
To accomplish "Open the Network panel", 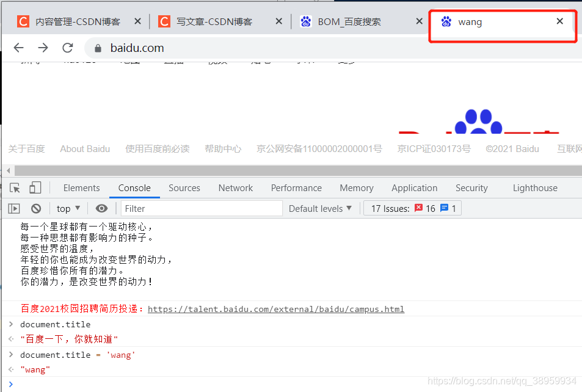I will (236, 188).
